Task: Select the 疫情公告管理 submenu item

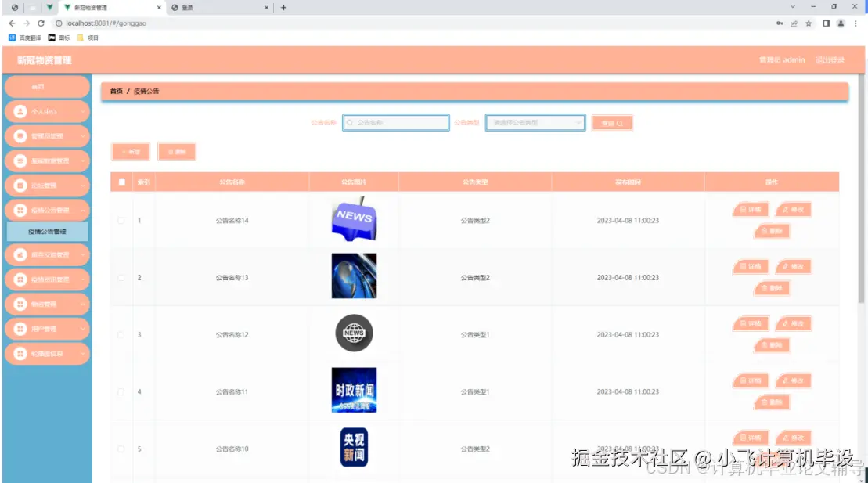Action: point(47,232)
